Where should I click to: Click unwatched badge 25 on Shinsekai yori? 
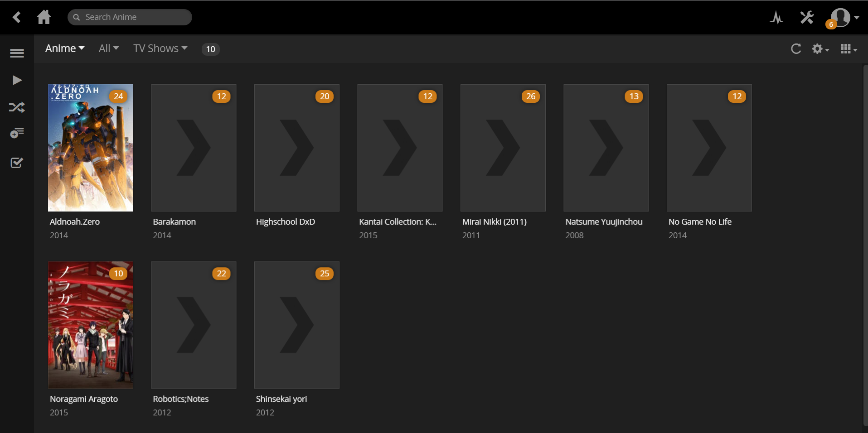point(325,274)
